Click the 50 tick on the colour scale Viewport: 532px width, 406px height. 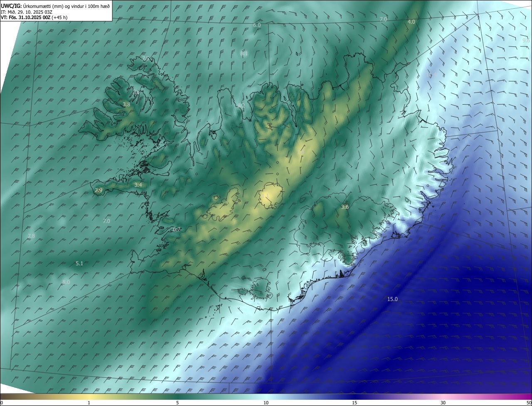point(529,403)
